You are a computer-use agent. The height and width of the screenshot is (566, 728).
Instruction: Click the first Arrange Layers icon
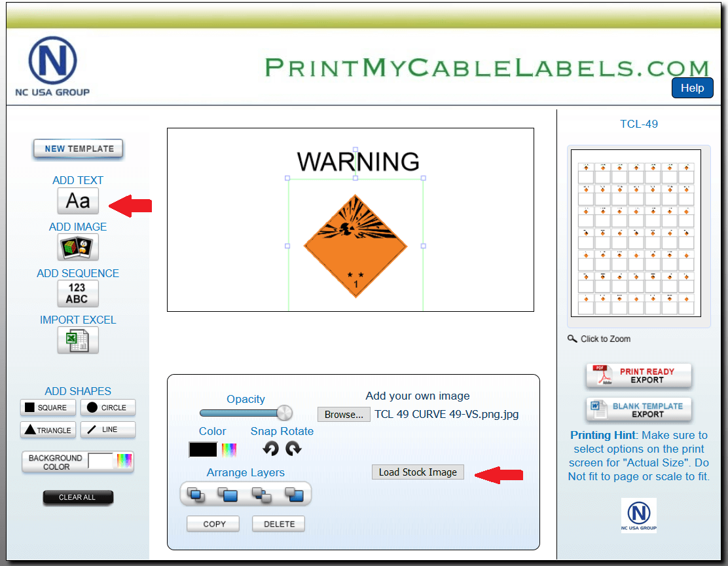pos(196,495)
